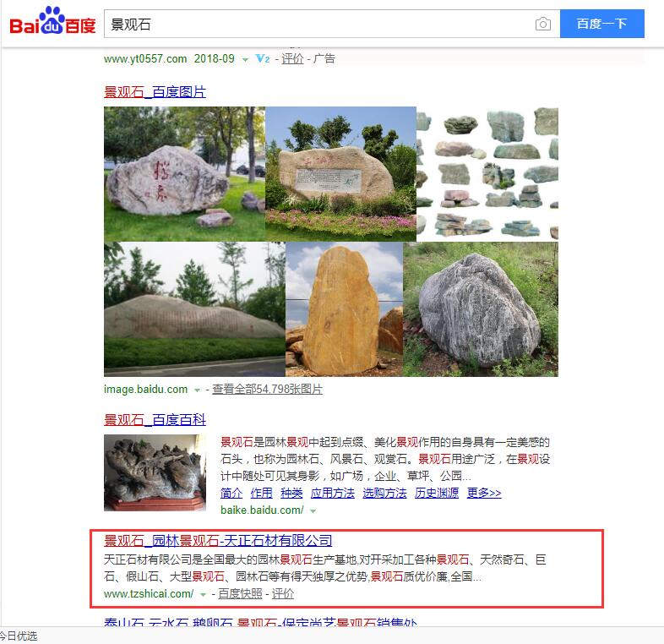Open 百度快照 for tzshicai result
Viewport: 664px width, 644px height.
pos(240,593)
